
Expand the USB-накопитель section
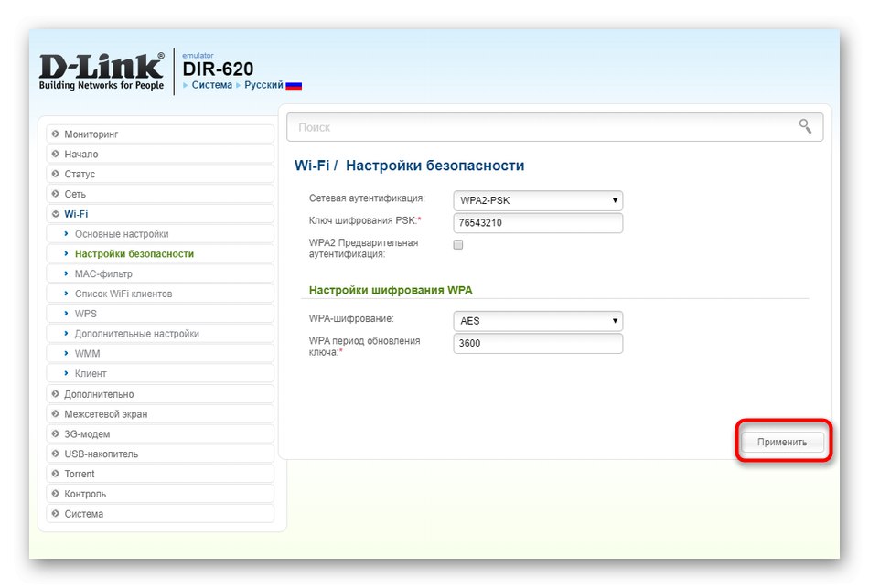point(160,454)
